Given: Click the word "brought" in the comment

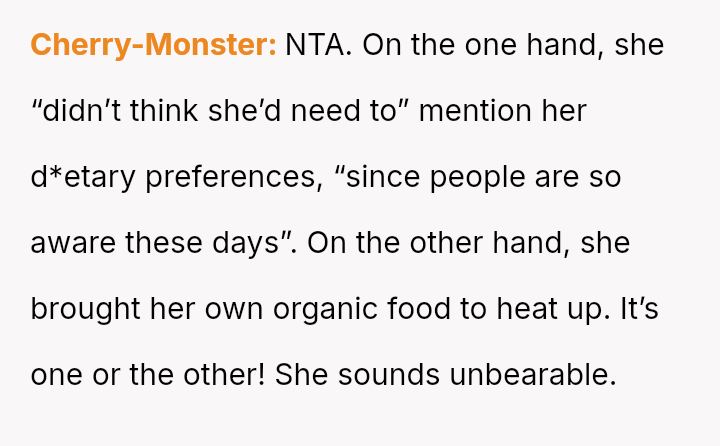Looking at the screenshot, I should (x=86, y=309).
